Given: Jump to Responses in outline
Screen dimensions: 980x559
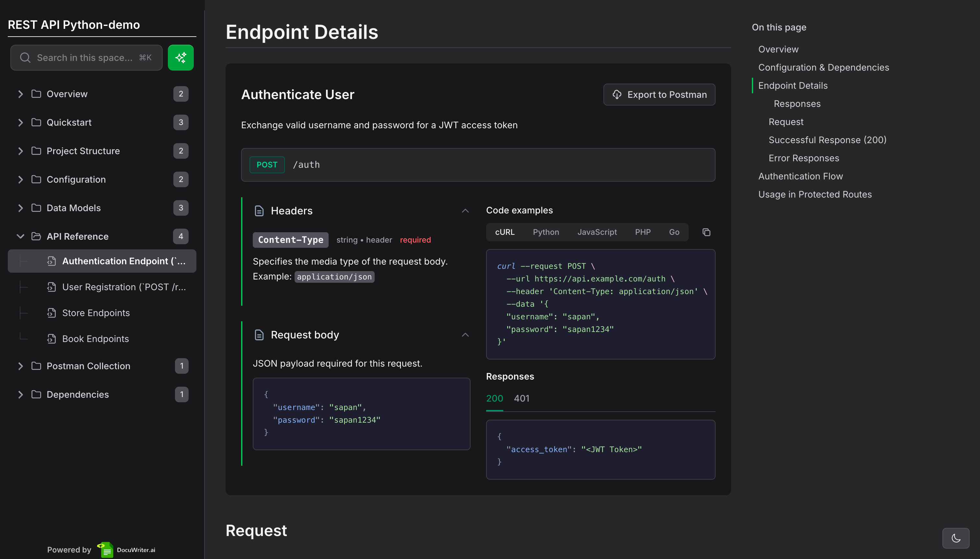Looking at the screenshot, I should click(x=797, y=104).
